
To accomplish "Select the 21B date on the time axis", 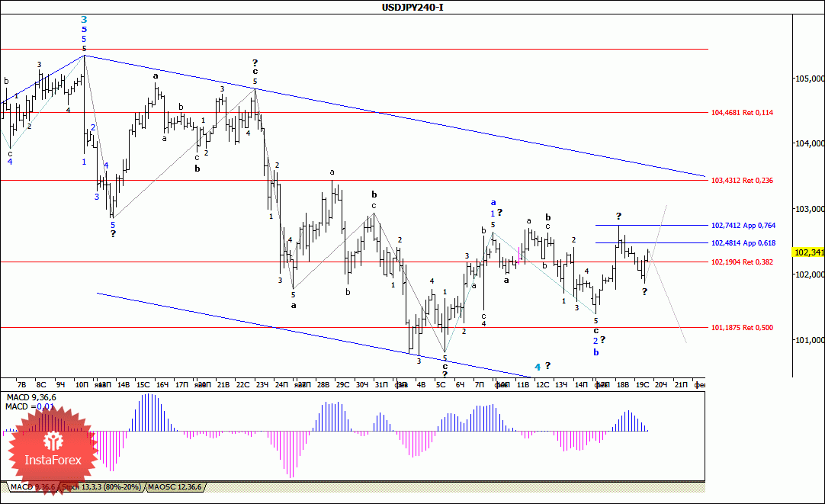I will coord(223,385).
